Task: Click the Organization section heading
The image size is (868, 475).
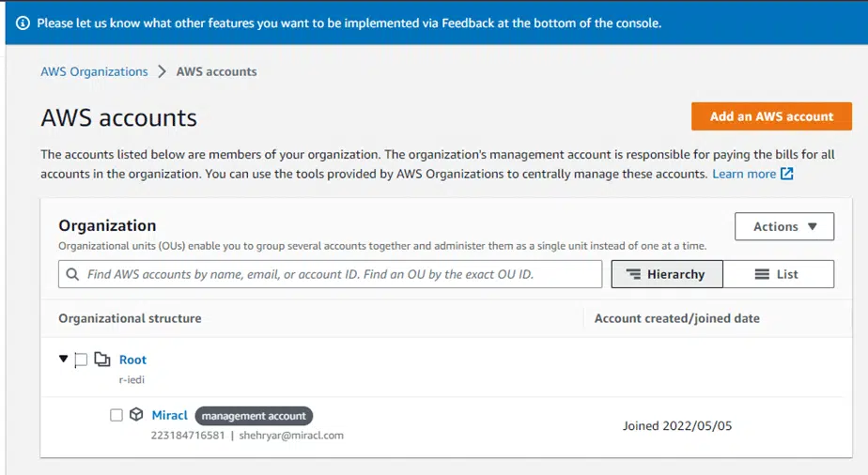Action: tap(107, 225)
